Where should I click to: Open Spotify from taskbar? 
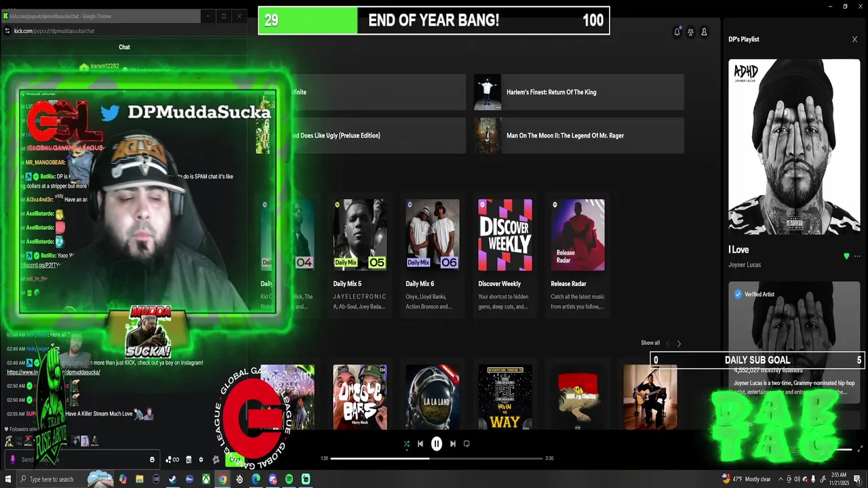(x=290, y=479)
